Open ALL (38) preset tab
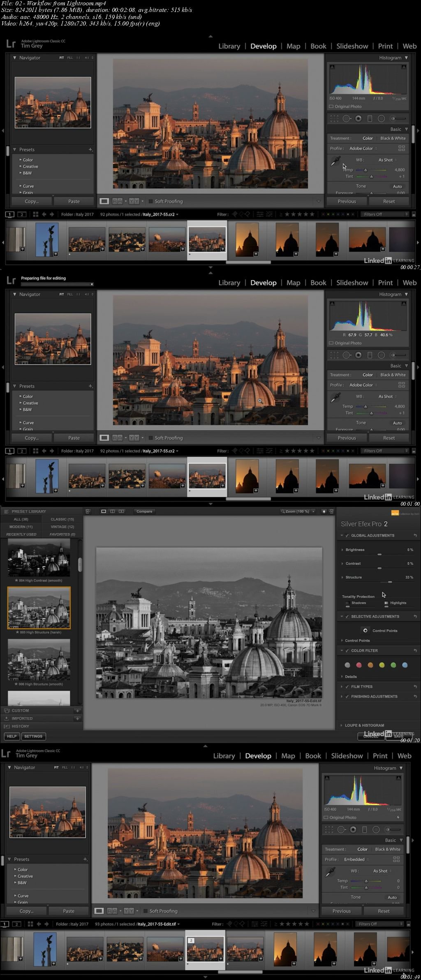Viewport: 421px width, 980px height. coord(21,519)
